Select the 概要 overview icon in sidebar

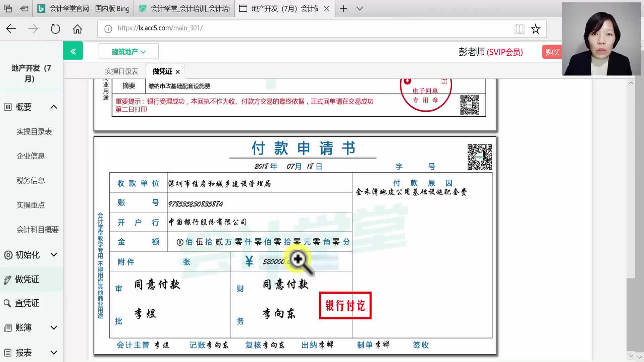tap(8, 107)
